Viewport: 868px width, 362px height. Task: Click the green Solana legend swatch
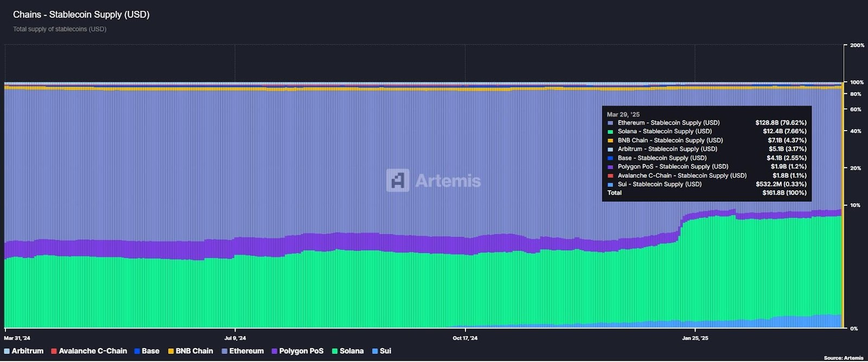[x=335, y=351]
